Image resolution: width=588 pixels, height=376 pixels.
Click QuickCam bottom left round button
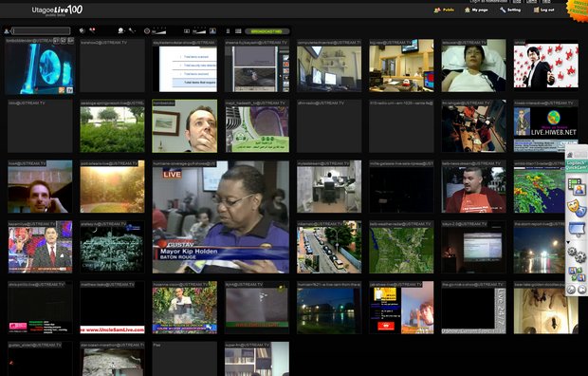point(571,290)
